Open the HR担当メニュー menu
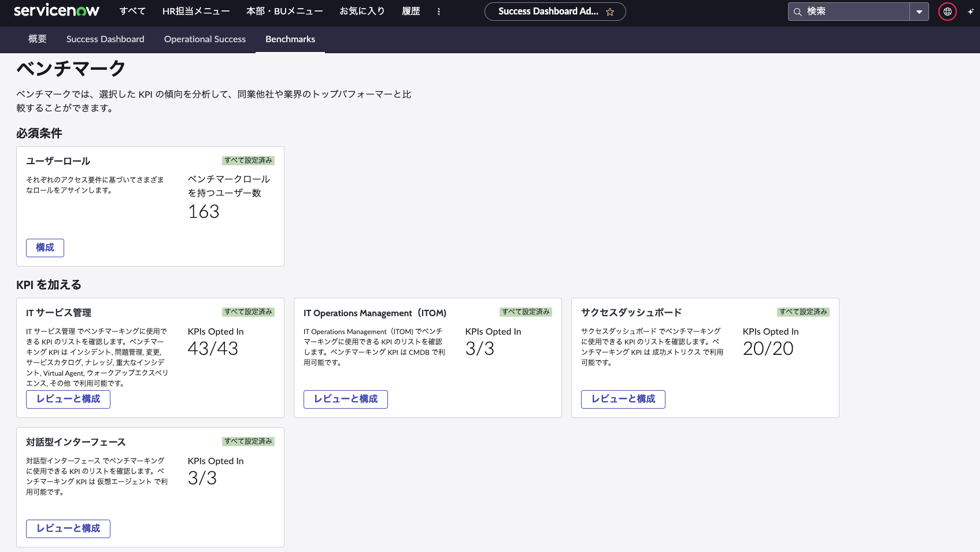980x552 pixels. 196,11
